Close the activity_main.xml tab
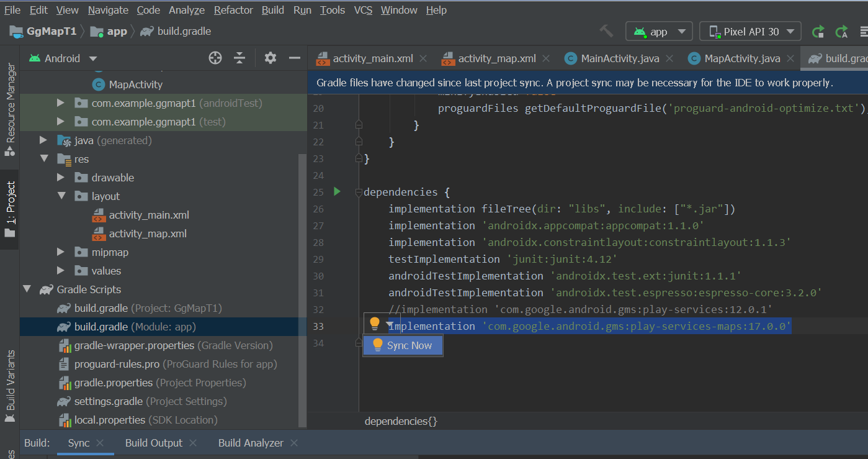The height and width of the screenshot is (459, 868). pyautogui.click(x=423, y=58)
